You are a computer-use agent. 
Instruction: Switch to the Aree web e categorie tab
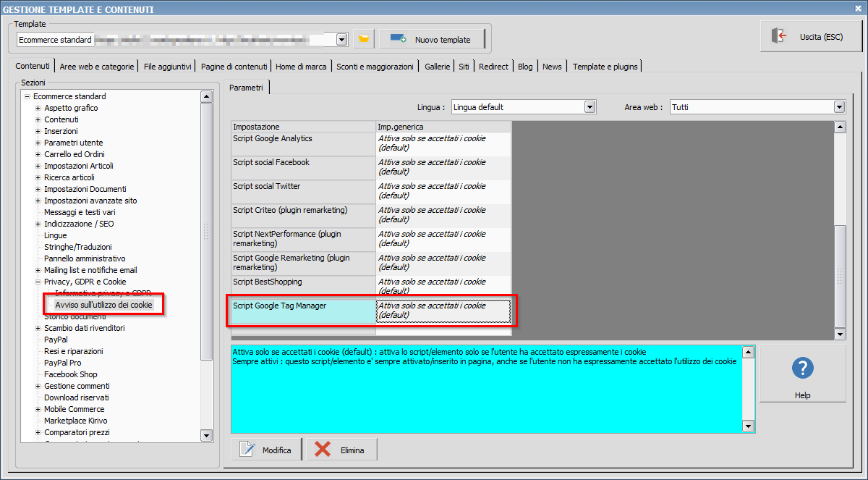coord(97,67)
